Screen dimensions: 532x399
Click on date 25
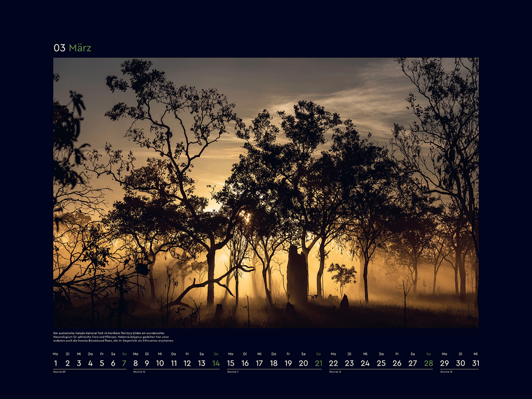(x=381, y=363)
